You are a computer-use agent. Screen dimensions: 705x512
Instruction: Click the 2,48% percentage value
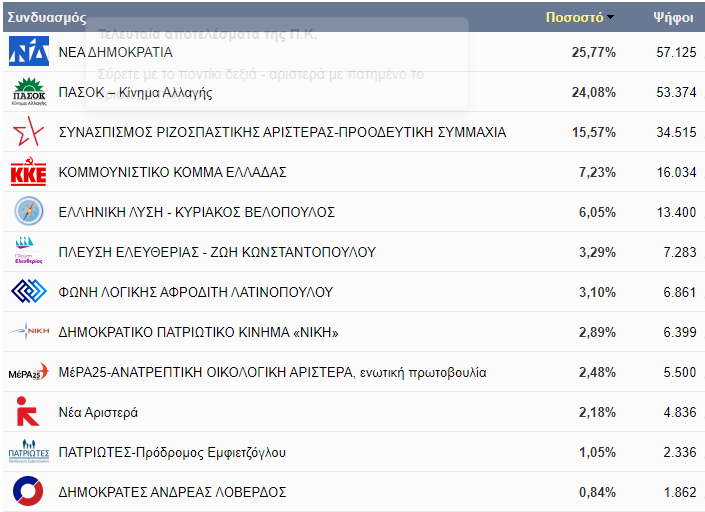[x=597, y=373]
